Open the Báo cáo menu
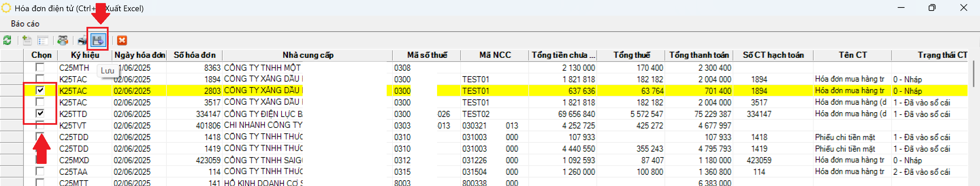 (x=25, y=23)
